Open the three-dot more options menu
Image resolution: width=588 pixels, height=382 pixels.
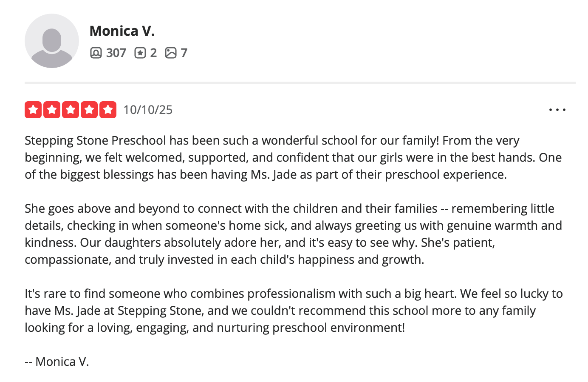[x=557, y=110]
